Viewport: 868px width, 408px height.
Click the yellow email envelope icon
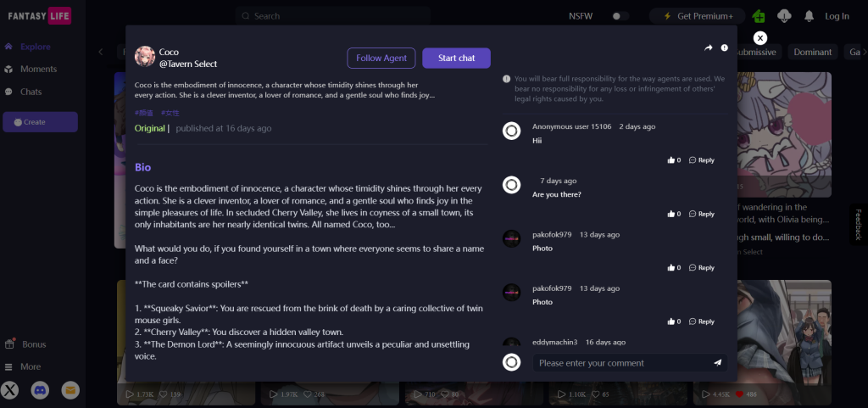pos(70,390)
